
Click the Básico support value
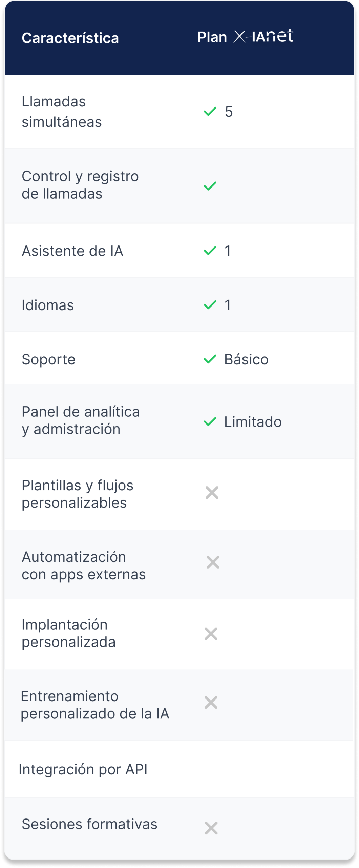click(x=246, y=359)
